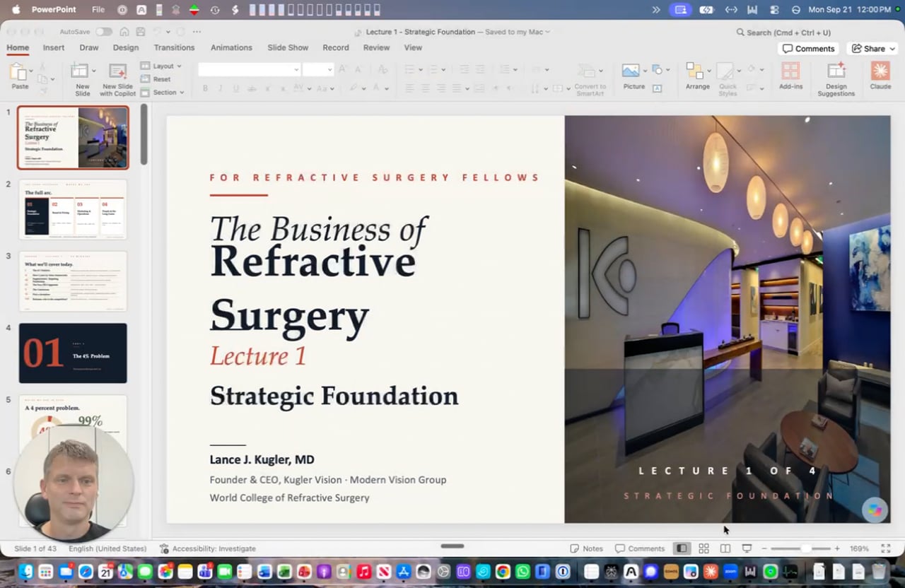The height and width of the screenshot is (588, 905).
Task: Open the font size combo box
Action: pos(317,69)
